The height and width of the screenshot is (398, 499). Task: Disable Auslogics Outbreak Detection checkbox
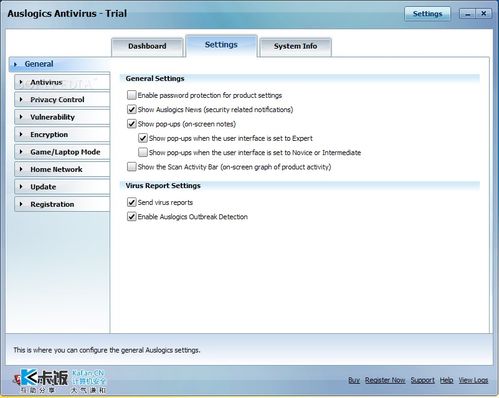click(132, 217)
